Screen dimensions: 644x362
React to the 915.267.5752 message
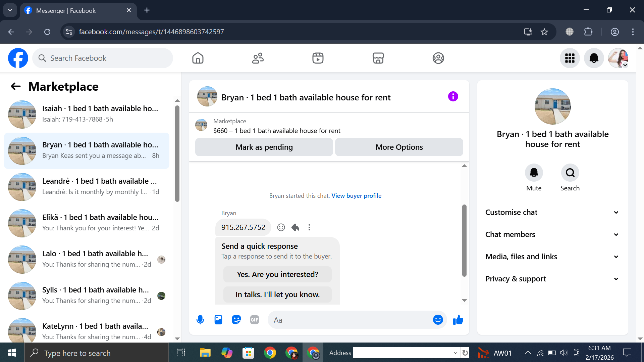[x=281, y=227]
